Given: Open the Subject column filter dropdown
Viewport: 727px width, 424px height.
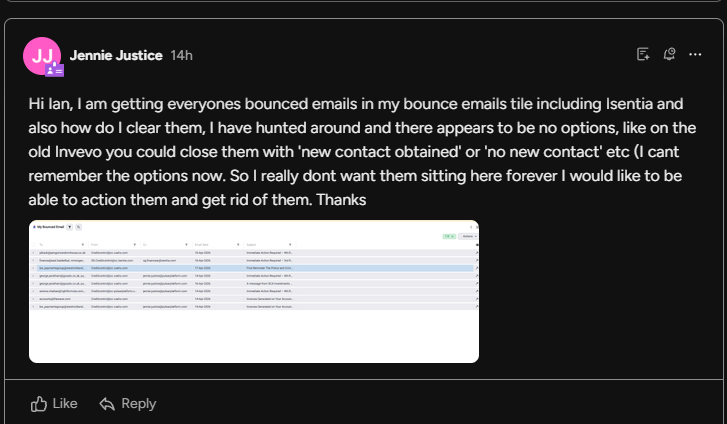Looking at the screenshot, I should pyautogui.click(x=290, y=244).
